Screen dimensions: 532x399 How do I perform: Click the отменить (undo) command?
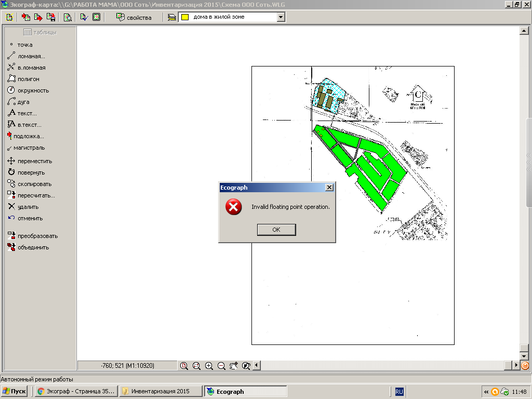pyautogui.click(x=30, y=218)
